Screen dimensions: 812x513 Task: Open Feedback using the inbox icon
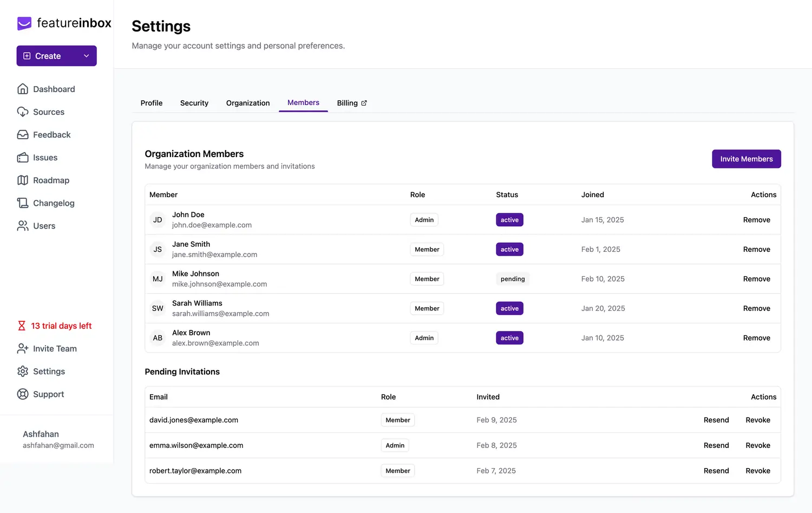point(23,135)
